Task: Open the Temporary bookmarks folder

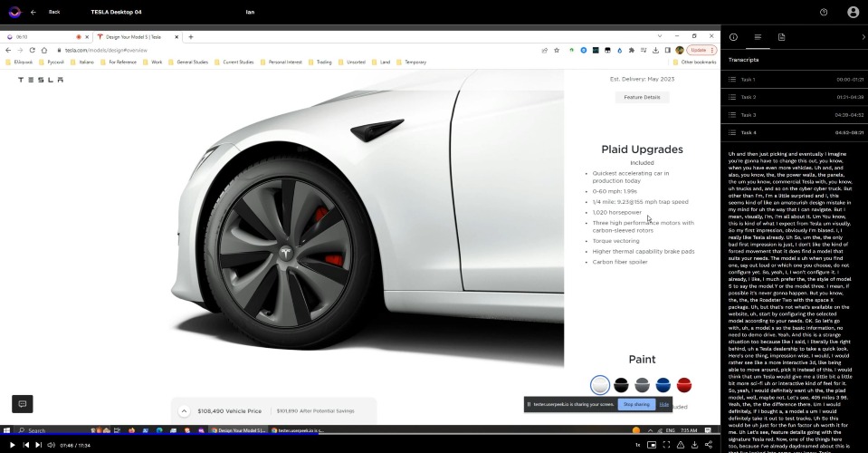Action: tap(411, 62)
